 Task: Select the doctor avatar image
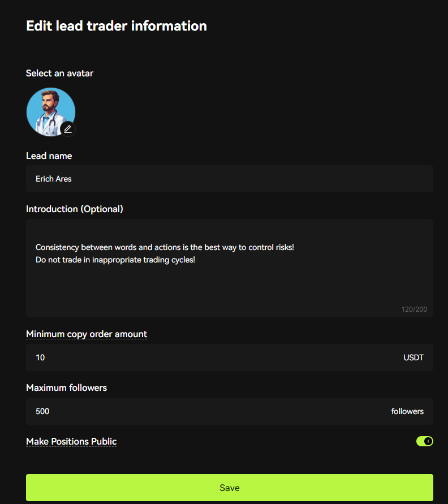tap(51, 112)
